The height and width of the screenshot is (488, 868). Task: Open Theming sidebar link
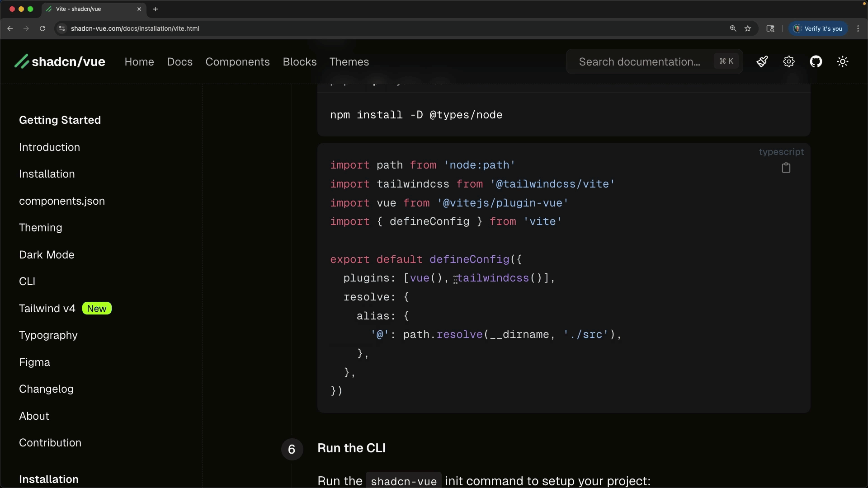[41, 228]
